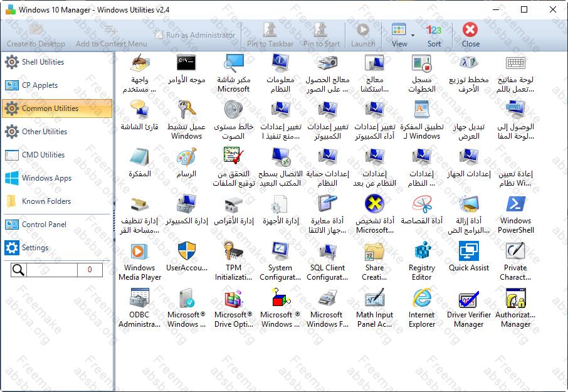568x392 pixels.
Task: Select the Steps Recorder icon (مسجل الخطوات)
Action: [422, 63]
